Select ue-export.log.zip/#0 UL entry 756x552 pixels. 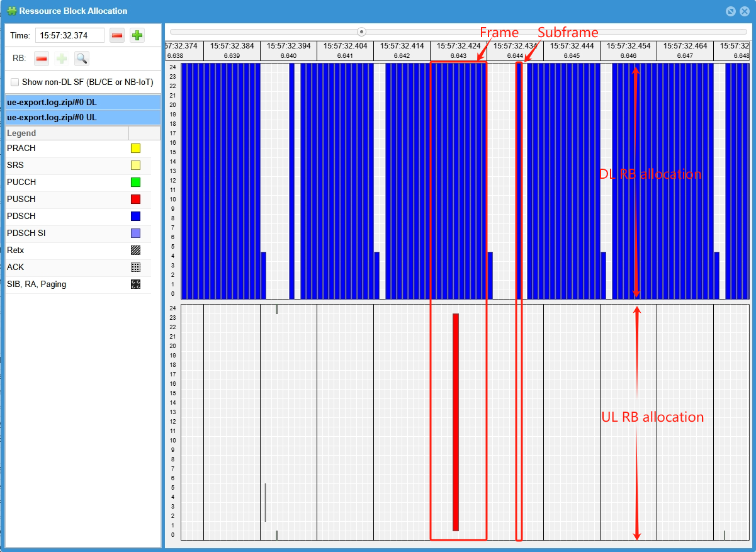[x=52, y=117]
